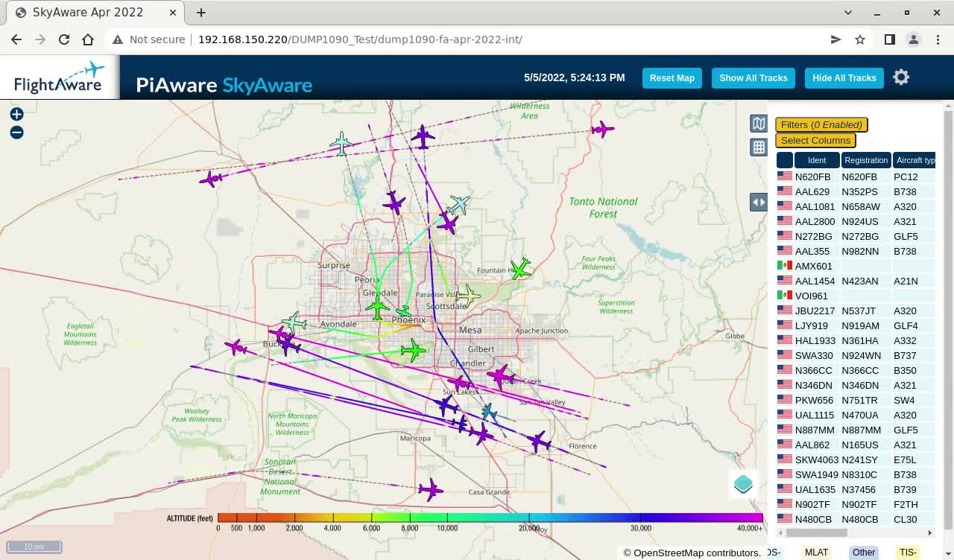
Task: Open a new browser tab
Action: (x=201, y=13)
